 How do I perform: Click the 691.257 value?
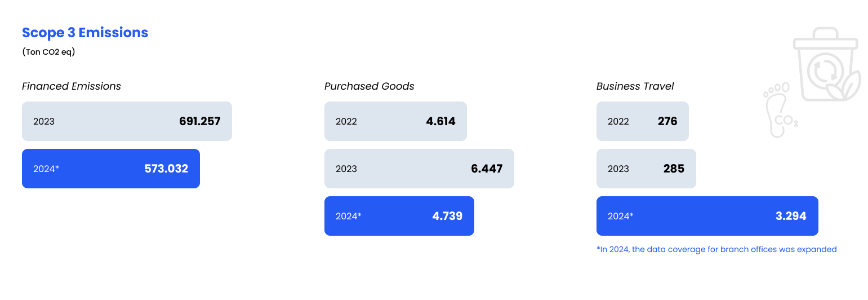200,121
